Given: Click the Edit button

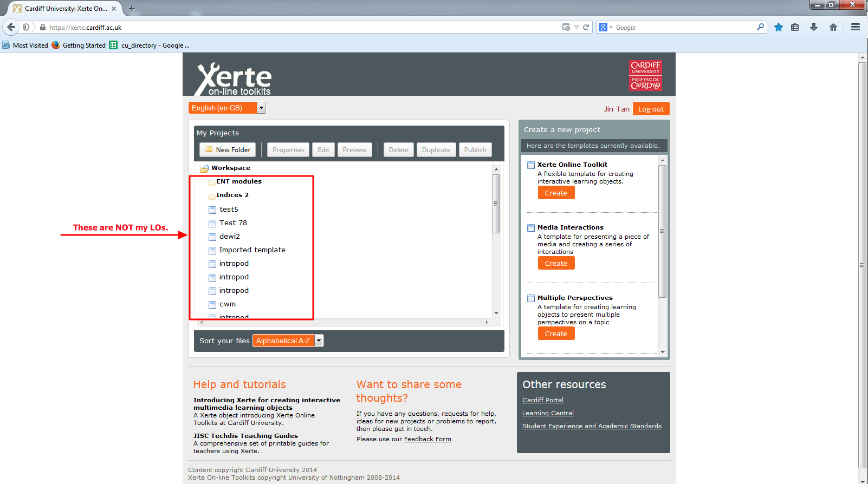Looking at the screenshot, I should pyautogui.click(x=323, y=150).
